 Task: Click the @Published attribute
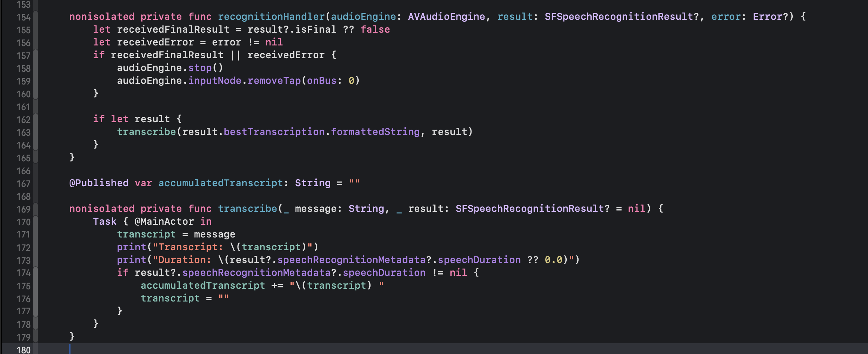99,183
